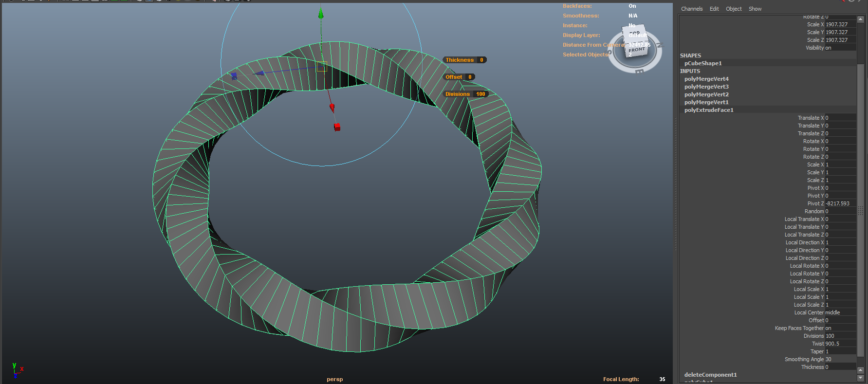Click the Thickness label in viewport overlay
Screen dimensions: 868x384
[x=460, y=60]
